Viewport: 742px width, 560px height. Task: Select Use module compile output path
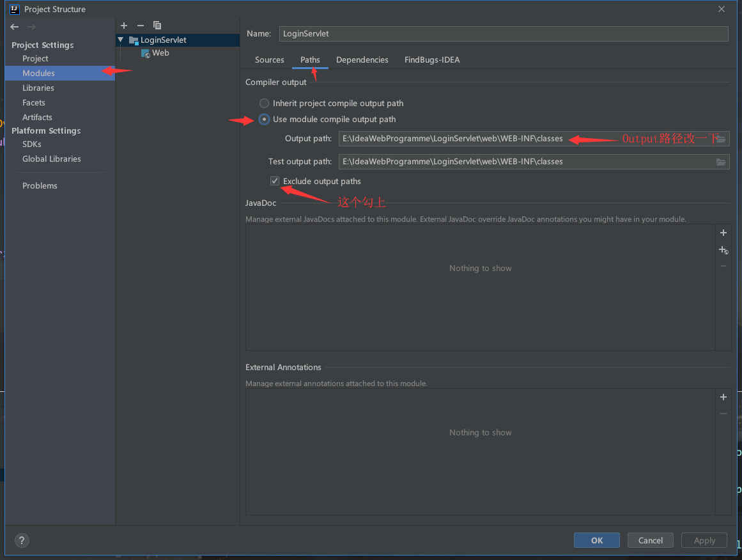pos(264,120)
